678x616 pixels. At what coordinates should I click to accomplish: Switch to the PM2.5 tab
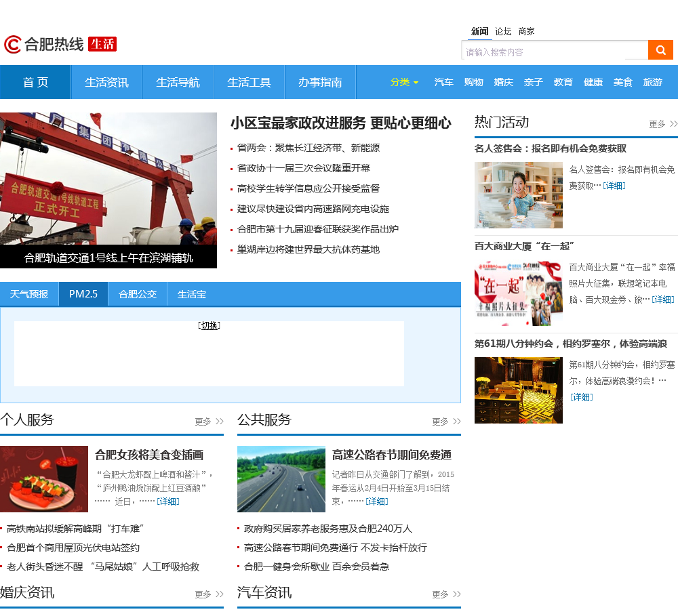pos(83,294)
